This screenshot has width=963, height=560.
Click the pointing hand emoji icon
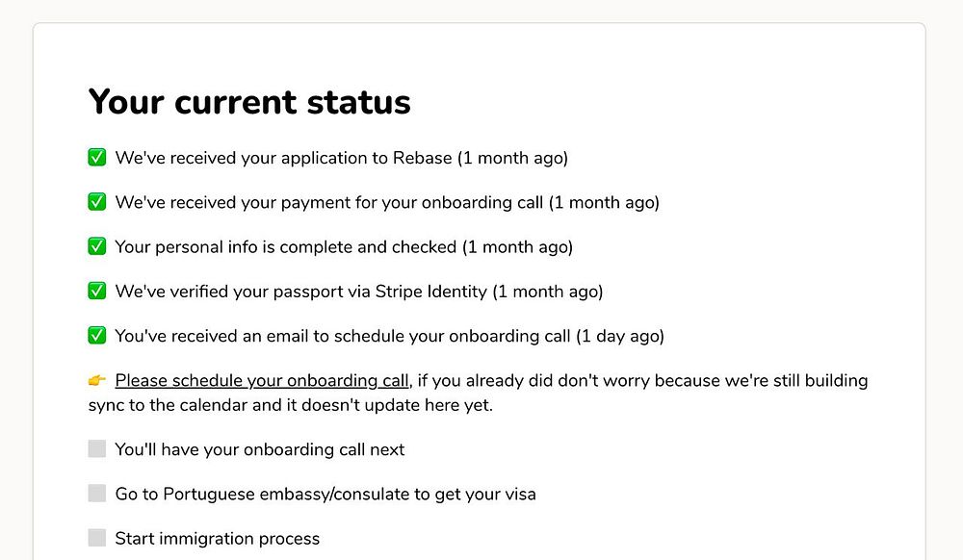[x=97, y=381]
